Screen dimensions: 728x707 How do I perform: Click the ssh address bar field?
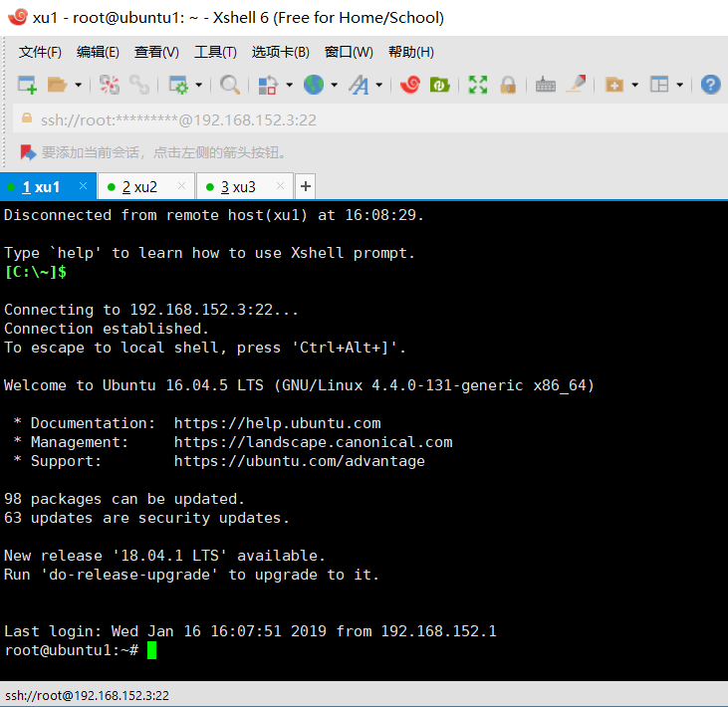(371, 119)
